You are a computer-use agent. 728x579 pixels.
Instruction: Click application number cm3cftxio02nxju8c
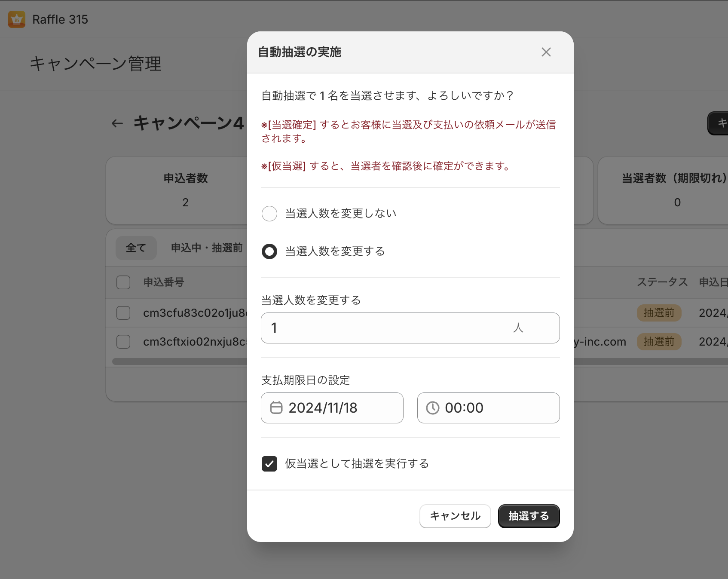(x=195, y=342)
